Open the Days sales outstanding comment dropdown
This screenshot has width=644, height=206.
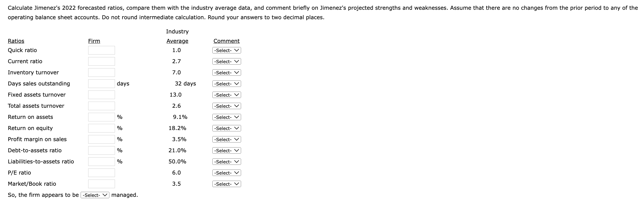[x=226, y=84]
